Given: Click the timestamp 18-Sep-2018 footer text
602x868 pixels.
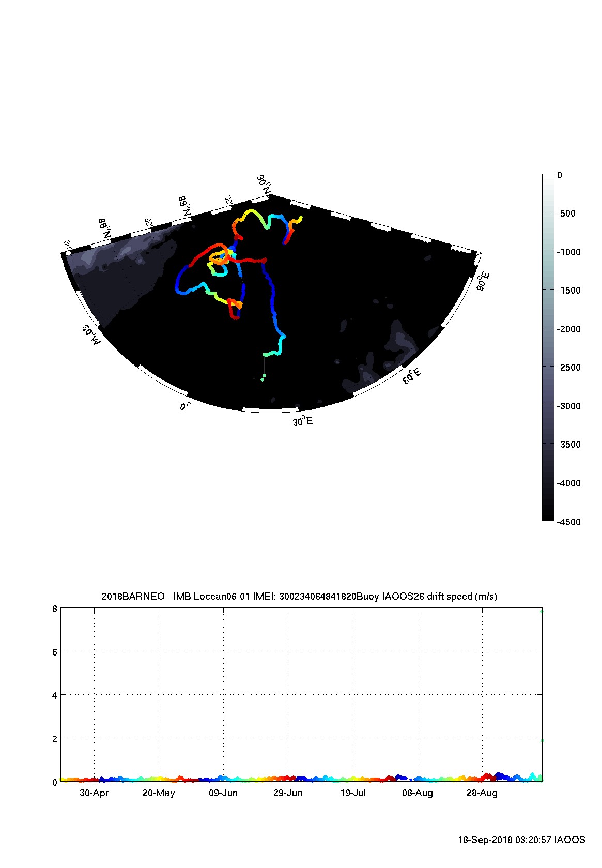Looking at the screenshot, I should click(521, 840).
